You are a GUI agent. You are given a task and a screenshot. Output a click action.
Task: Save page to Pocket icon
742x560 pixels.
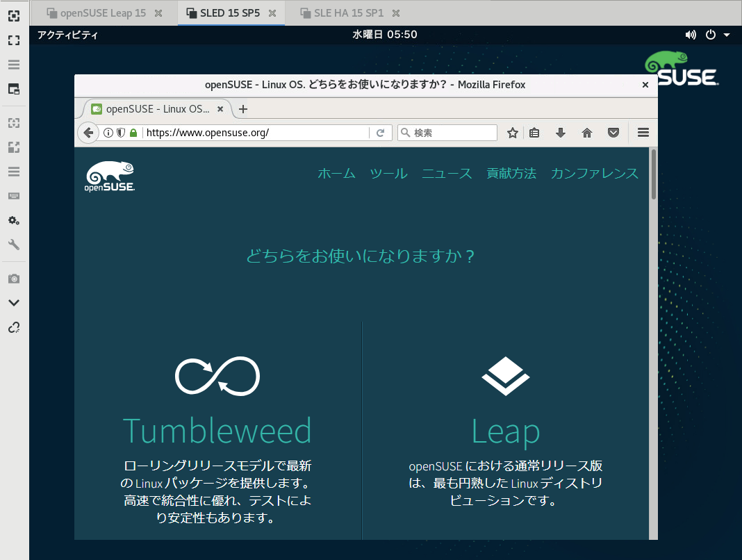coord(613,133)
